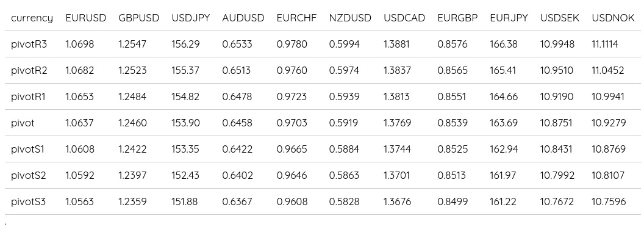The height and width of the screenshot is (232, 644).
Task: Select USDCAD pivotR2 value 1.3837
Action: tap(397, 70)
